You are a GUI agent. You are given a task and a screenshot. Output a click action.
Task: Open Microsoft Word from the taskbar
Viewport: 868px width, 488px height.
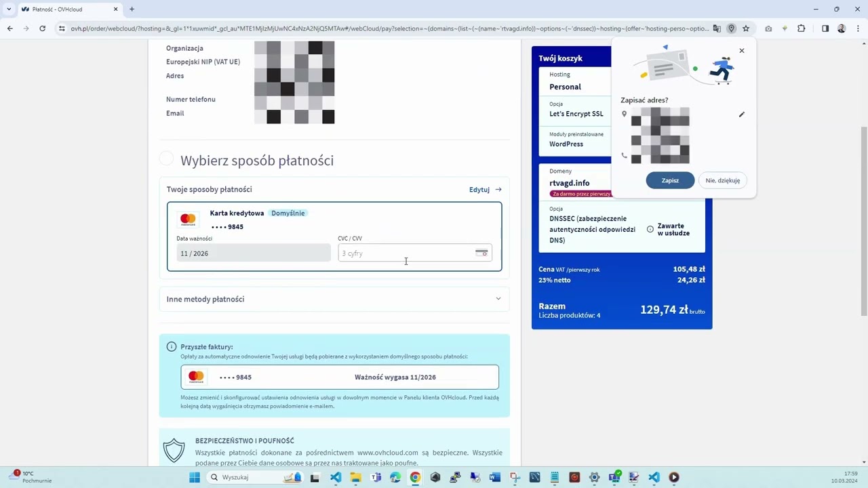[495, 477]
